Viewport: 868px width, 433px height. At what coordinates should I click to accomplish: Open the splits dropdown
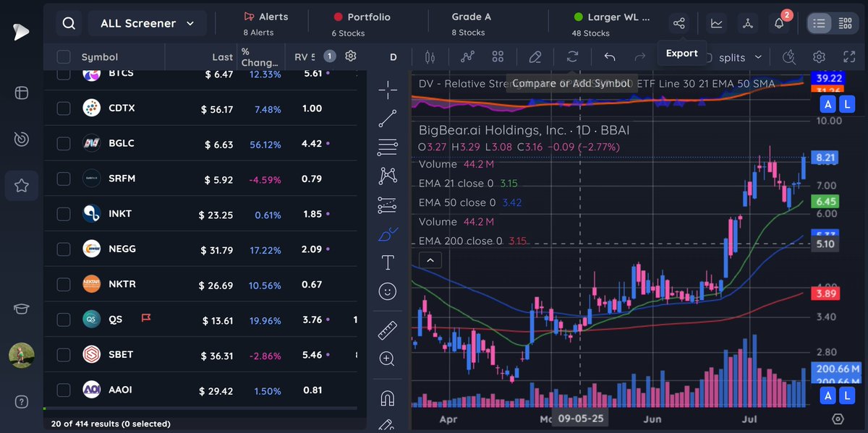740,57
